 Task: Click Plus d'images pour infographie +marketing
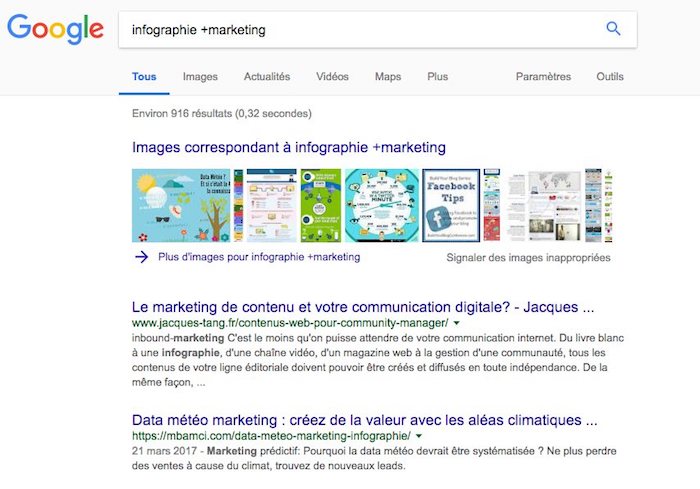tap(259, 257)
